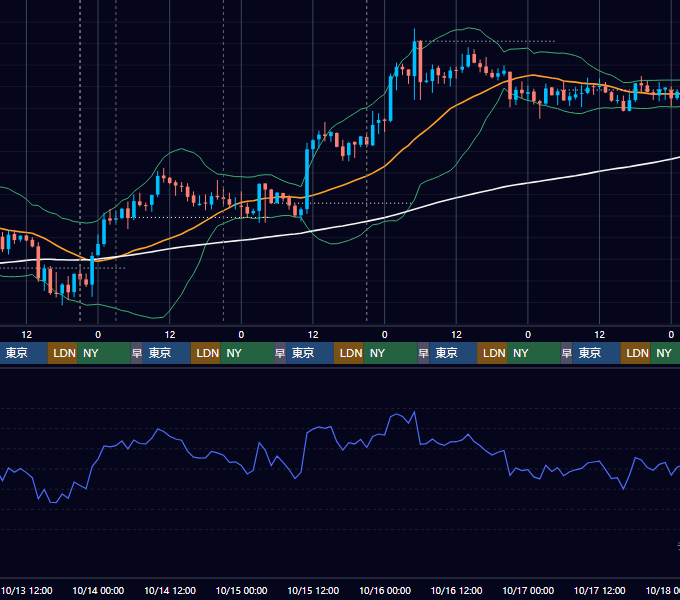Screen dimensions: 680x600
Task: Click the 10/16 00:00 date label
Action: click(385, 590)
